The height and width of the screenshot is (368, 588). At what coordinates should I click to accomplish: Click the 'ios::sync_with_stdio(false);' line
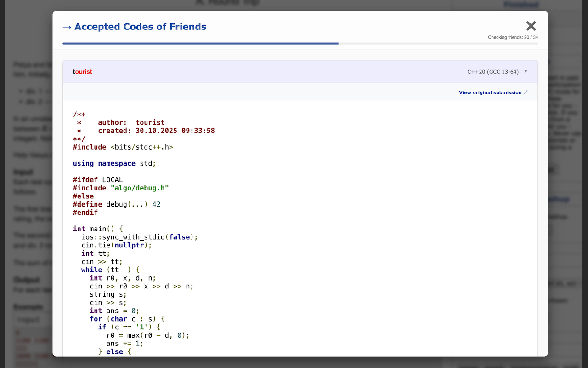(140, 237)
